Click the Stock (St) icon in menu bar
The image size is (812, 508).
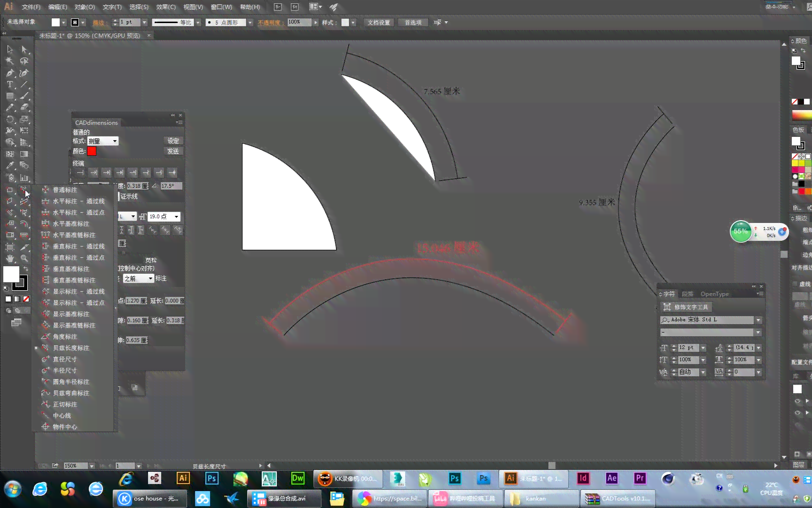(295, 7)
